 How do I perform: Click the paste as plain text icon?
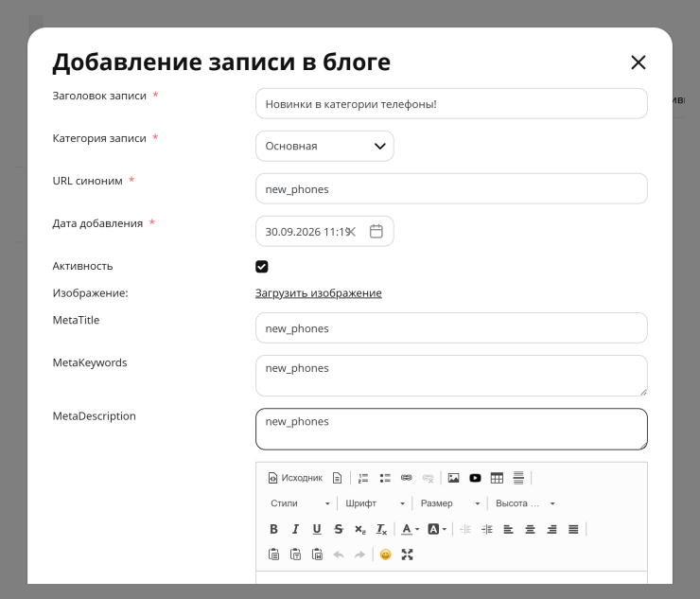[295, 555]
